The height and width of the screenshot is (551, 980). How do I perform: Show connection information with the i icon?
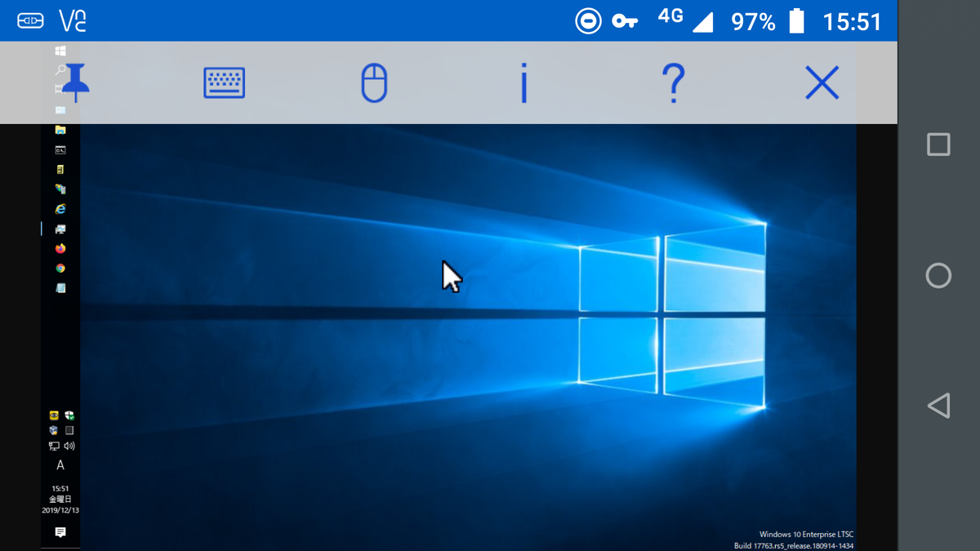click(523, 83)
